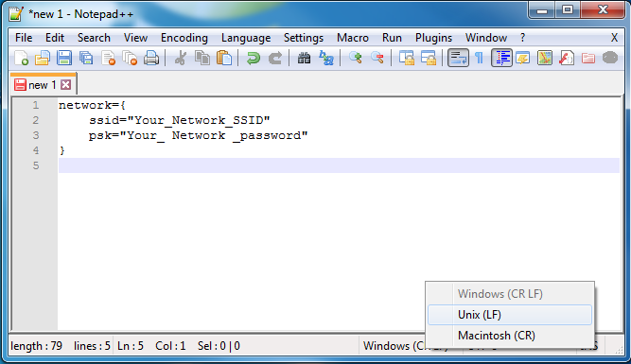Redo action using the Redo arrow
This screenshot has height=364, width=631.
(x=275, y=58)
